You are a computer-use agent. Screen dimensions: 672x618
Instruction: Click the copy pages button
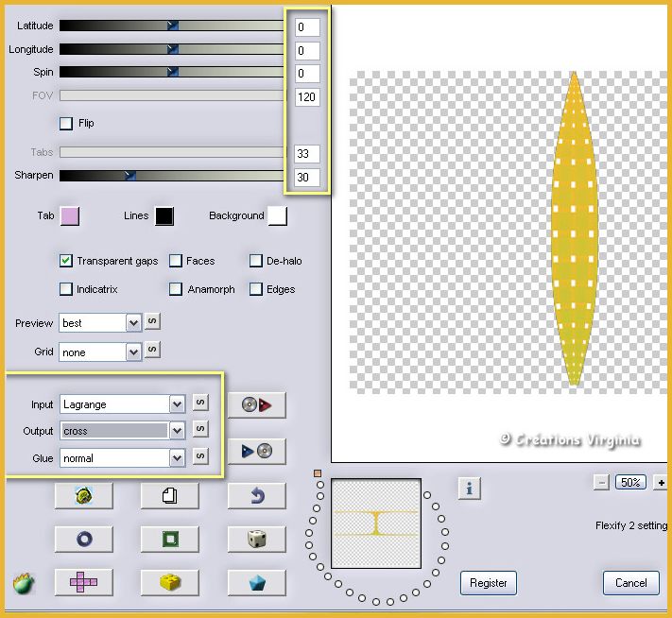pyautogui.click(x=169, y=495)
